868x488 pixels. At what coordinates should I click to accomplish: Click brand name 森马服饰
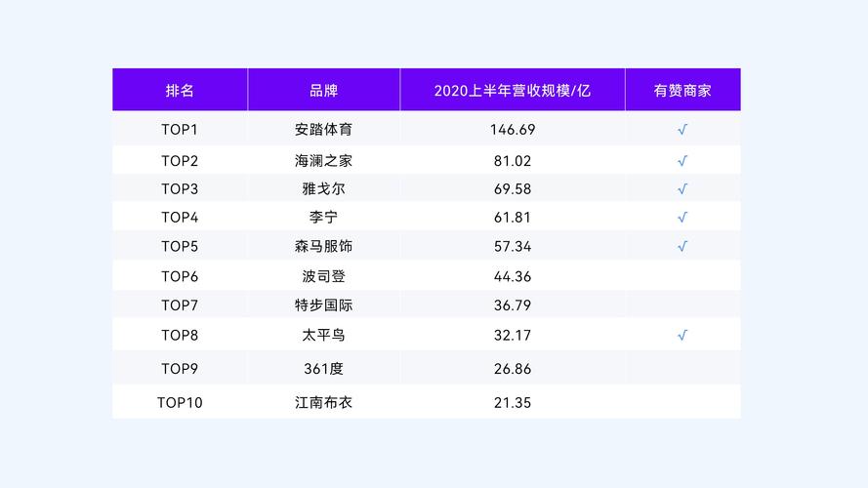pos(323,246)
